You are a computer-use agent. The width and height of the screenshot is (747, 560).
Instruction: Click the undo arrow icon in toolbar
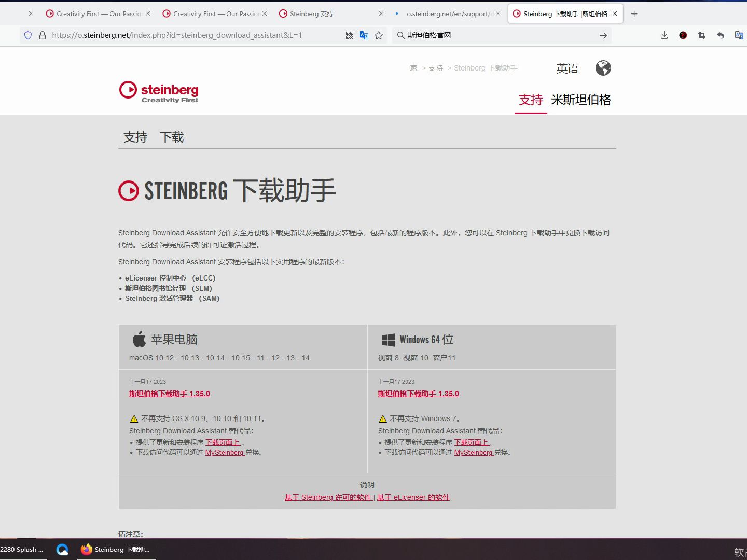[721, 35]
